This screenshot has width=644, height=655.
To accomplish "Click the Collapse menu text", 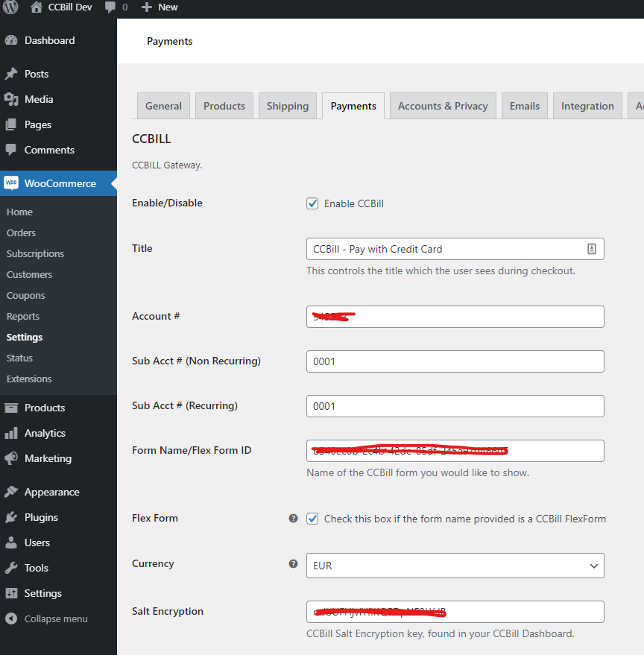I will point(56,619).
